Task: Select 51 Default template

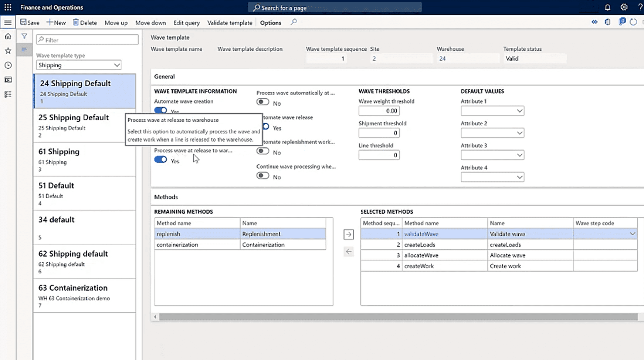Action: (x=85, y=194)
